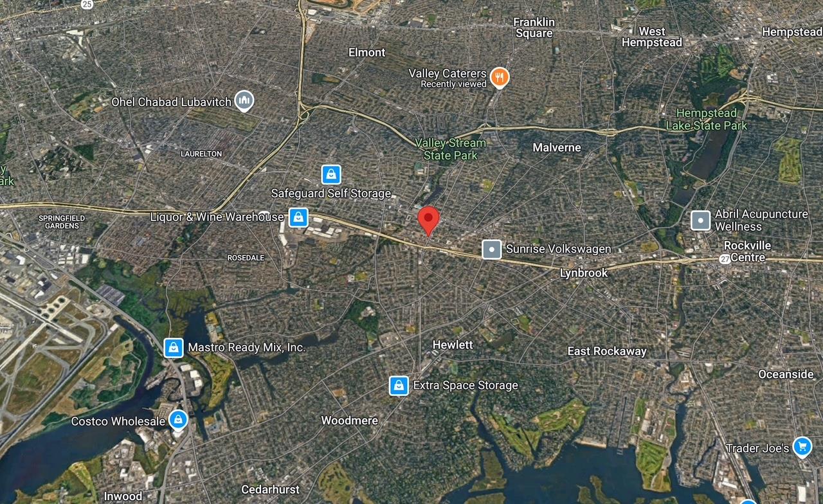Select the Woodmere town label

pyautogui.click(x=349, y=420)
